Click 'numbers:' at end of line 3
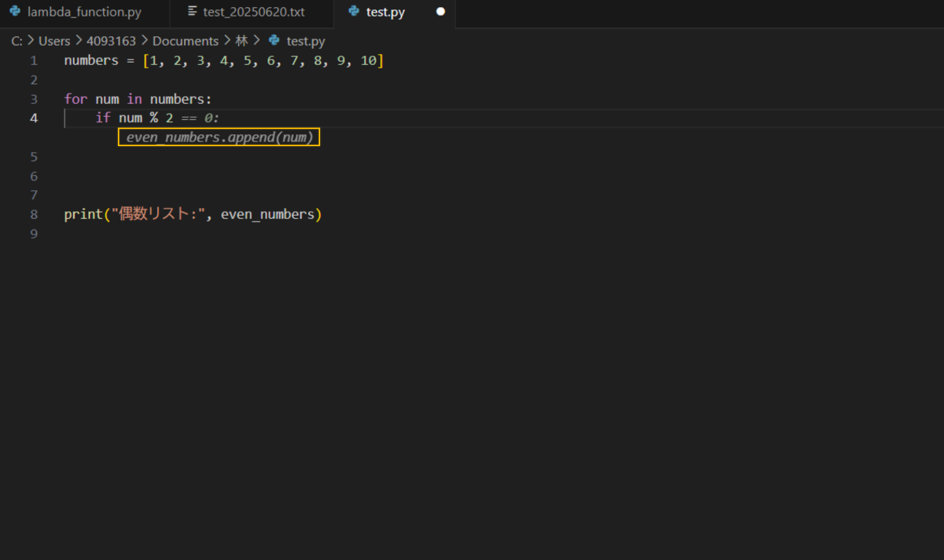The height and width of the screenshot is (560, 944). pyautogui.click(x=181, y=99)
